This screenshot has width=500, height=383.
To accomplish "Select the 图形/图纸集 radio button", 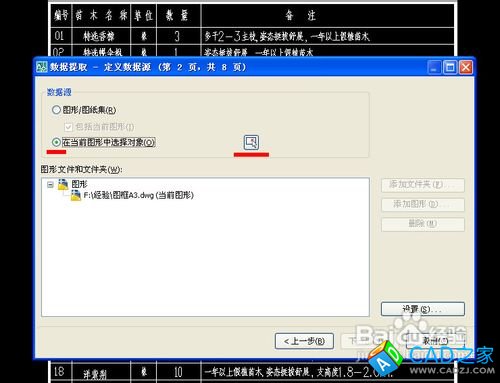I will coord(56,110).
